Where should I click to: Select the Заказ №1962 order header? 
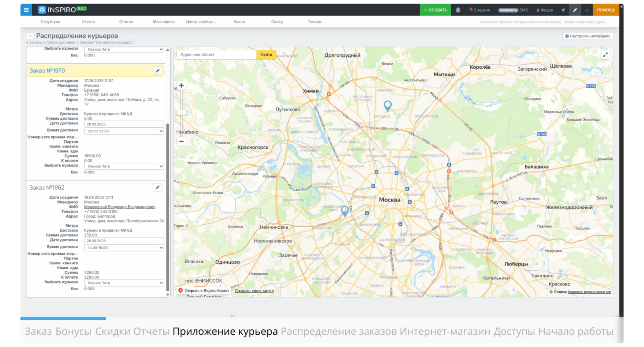tap(96, 187)
